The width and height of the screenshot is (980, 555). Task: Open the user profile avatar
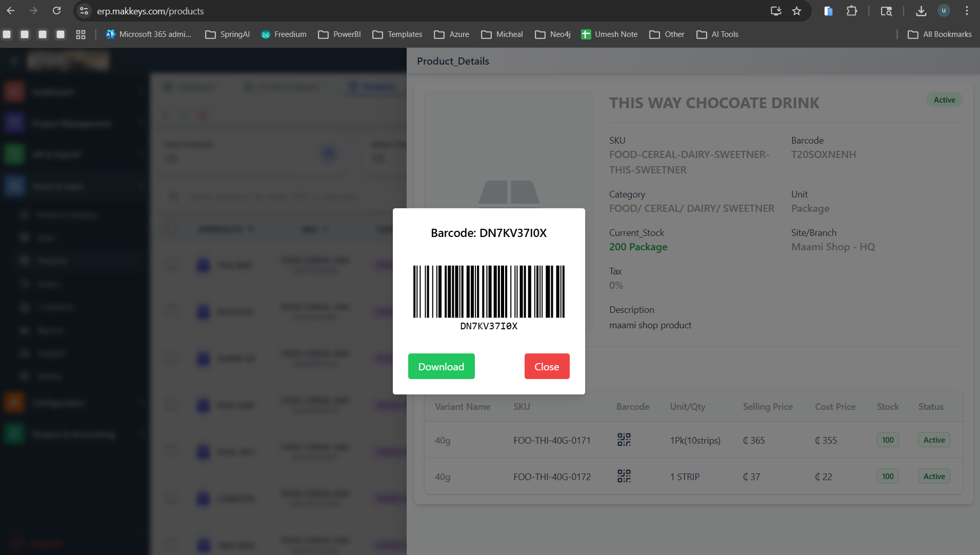pos(944,11)
